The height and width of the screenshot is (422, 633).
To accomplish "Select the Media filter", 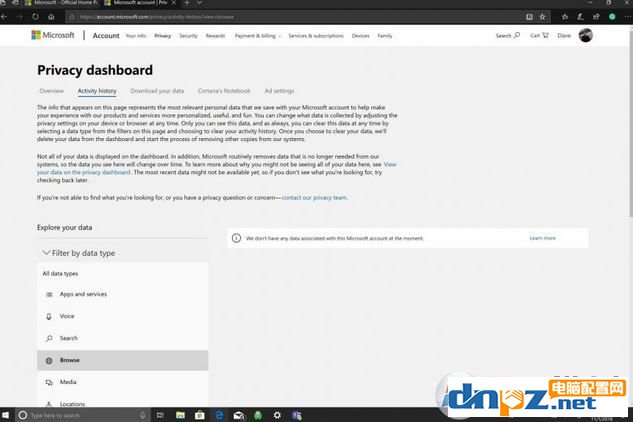I will click(x=122, y=382).
